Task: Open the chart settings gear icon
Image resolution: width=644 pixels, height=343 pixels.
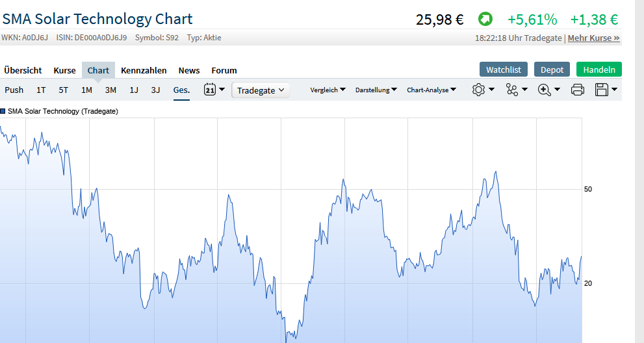Action: (478, 90)
